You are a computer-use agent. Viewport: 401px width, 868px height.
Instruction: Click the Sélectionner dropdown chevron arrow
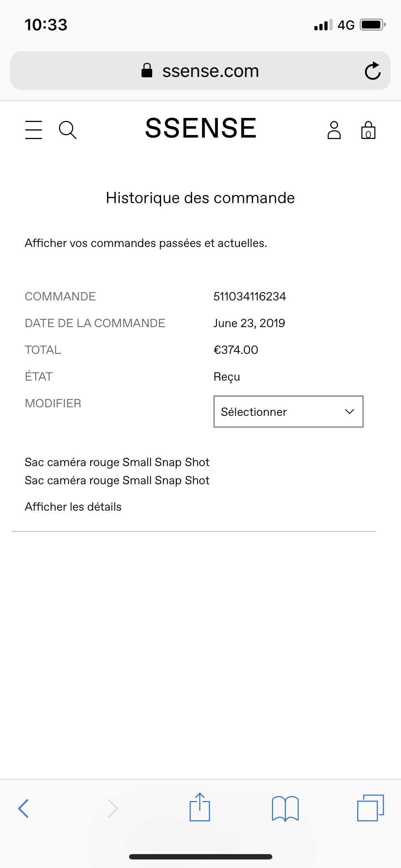349,412
